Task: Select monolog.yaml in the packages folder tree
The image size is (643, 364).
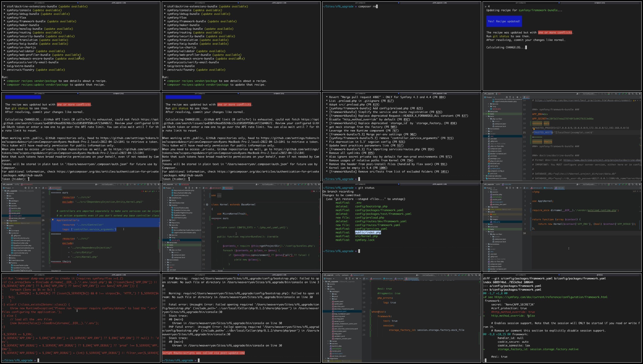Action: 339,316
